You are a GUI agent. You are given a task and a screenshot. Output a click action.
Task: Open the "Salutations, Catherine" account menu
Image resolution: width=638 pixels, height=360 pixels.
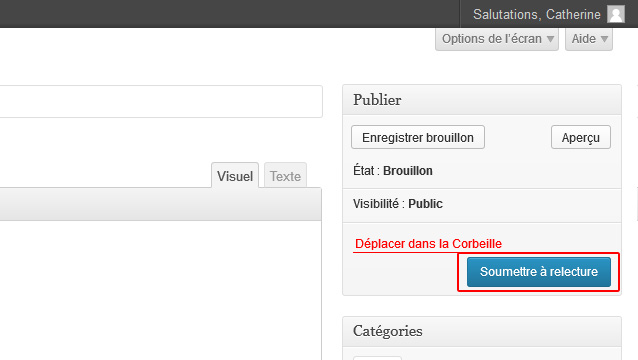click(548, 14)
